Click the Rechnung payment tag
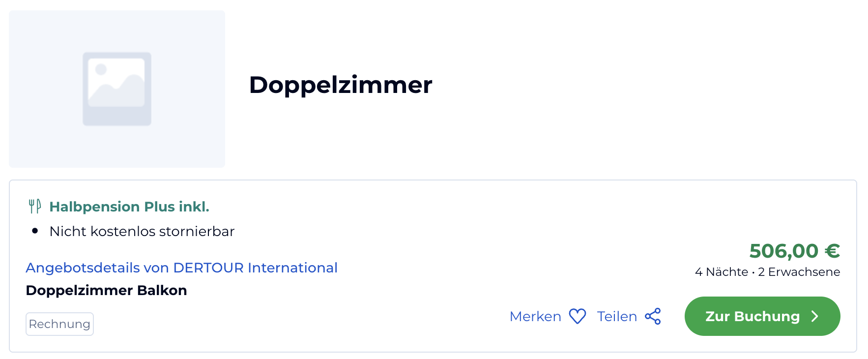 point(59,324)
